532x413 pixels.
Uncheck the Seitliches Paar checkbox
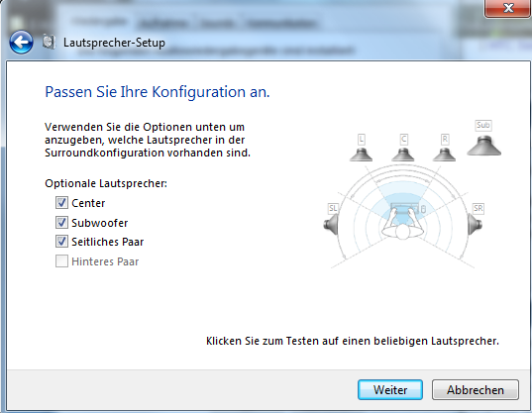61,242
